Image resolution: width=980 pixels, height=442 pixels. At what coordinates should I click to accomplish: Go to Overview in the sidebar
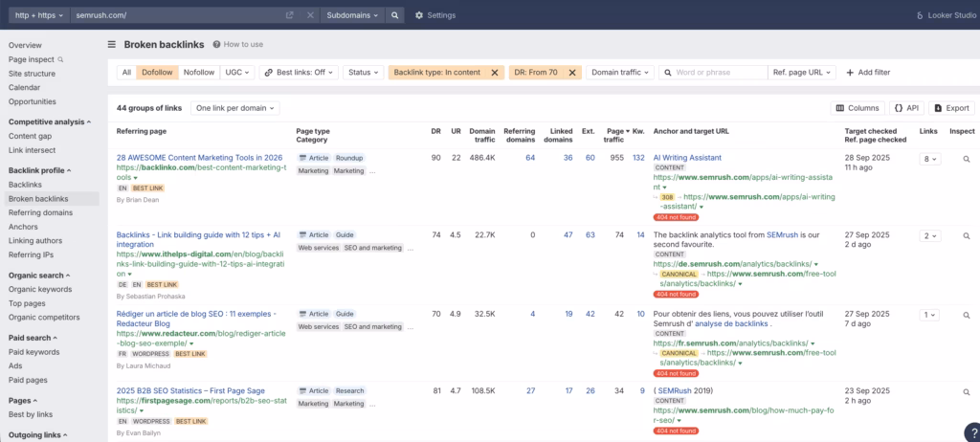pyautogui.click(x=25, y=45)
